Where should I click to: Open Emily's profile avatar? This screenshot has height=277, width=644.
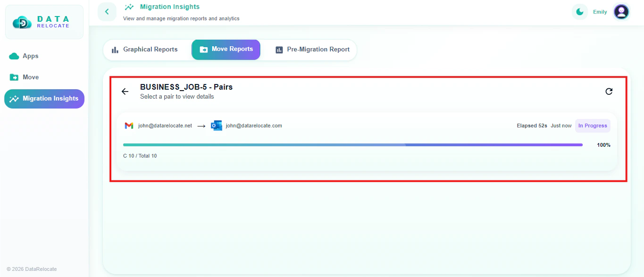pos(621,12)
